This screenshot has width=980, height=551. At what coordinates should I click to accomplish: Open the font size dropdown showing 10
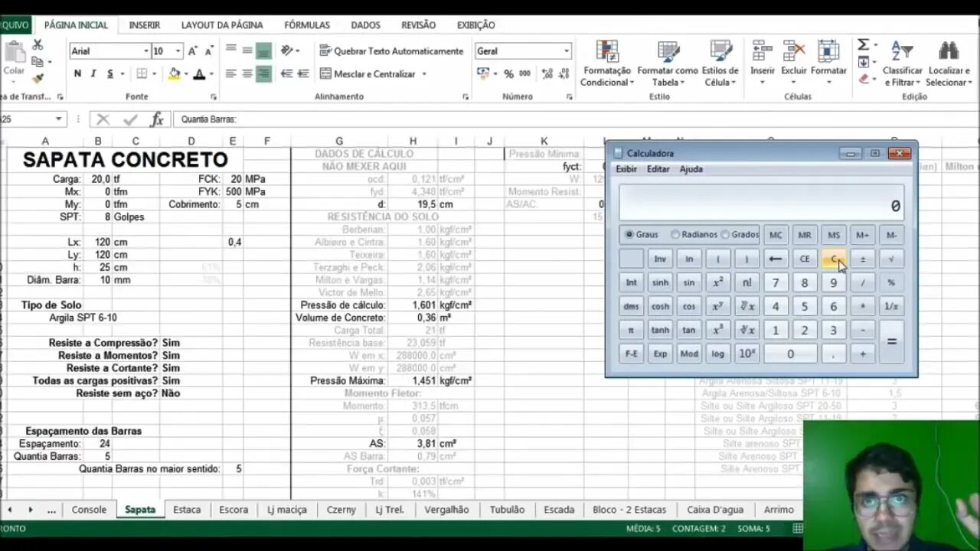[178, 51]
